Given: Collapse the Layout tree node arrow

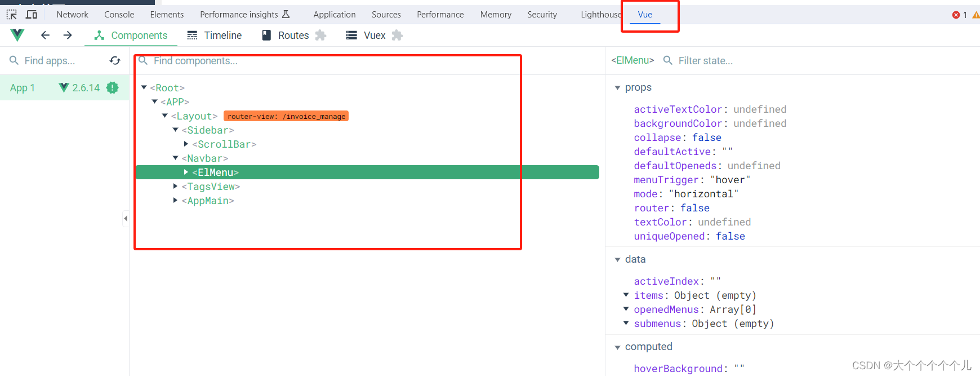Looking at the screenshot, I should [165, 116].
